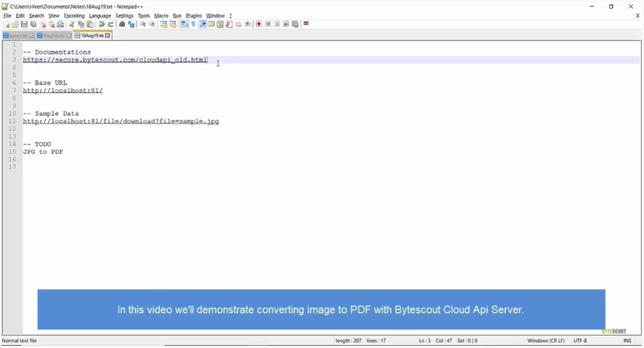
Task: Open the Macro menu
Action: coord(161,15)
